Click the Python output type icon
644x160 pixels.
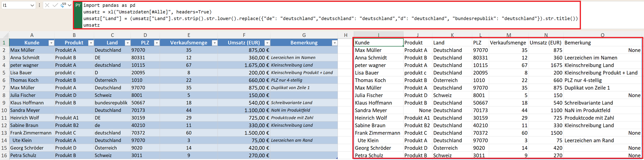click(x=63, y=5)
